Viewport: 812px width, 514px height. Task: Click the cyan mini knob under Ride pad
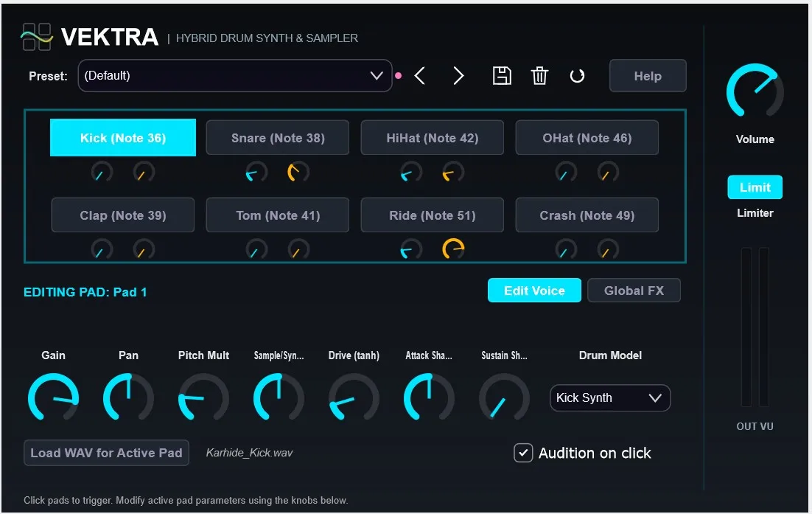411,249
